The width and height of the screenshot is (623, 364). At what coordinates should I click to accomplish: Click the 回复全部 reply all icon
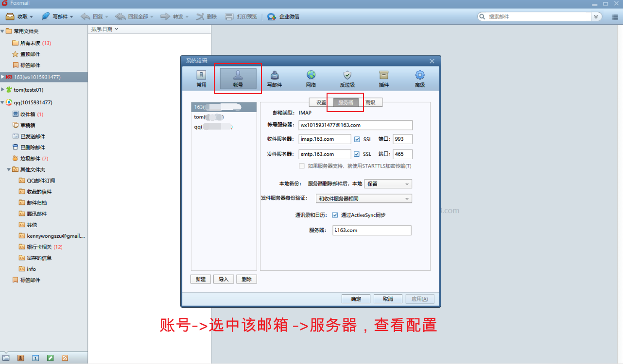click(x=121, y=17)
